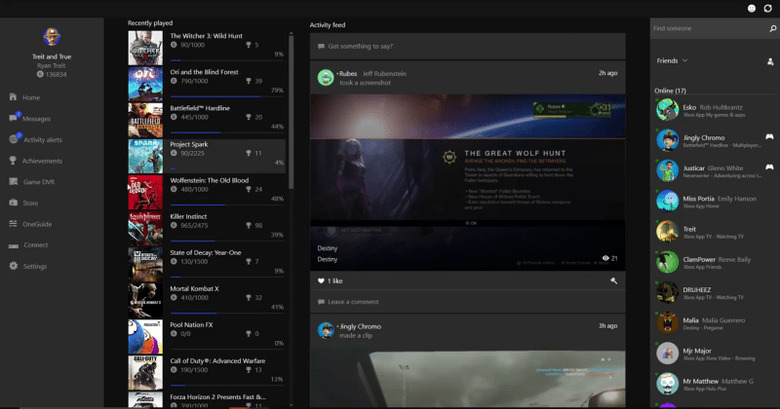The image size is (780, 409).
Task: Click the profile avatar of Treit and True
Action: 52,37
